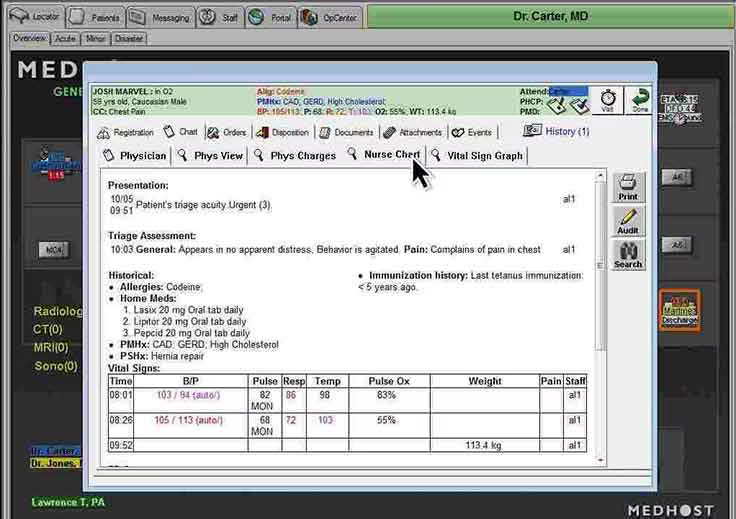Open the Documents tab
This screenshot has width=736, height=519.
click(x=346, y=133)
